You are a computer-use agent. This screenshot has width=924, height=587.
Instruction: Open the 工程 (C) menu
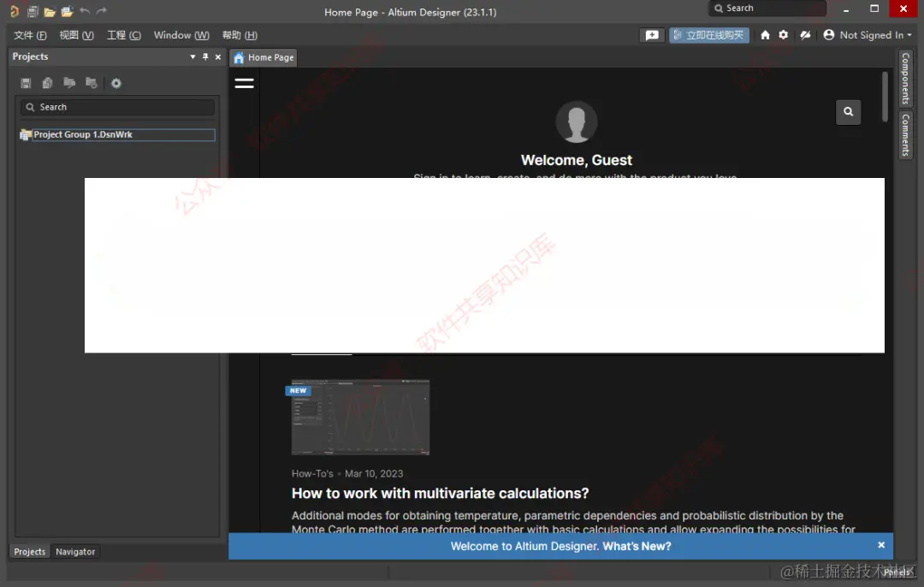coord(124,35)
